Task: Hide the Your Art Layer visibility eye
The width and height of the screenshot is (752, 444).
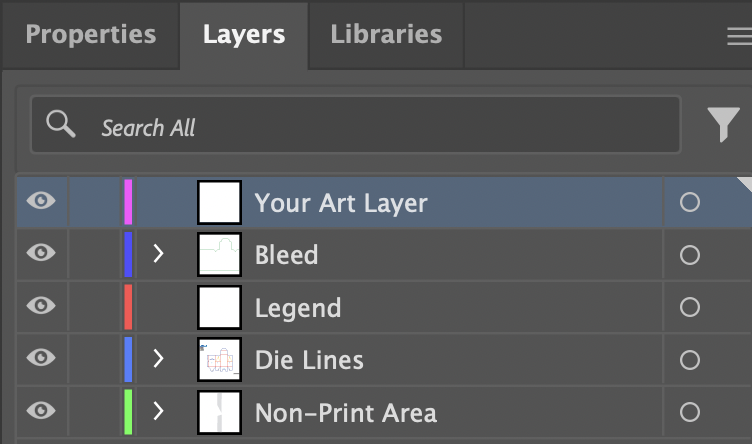Action: pyautogui.click(x=41, y=202)
